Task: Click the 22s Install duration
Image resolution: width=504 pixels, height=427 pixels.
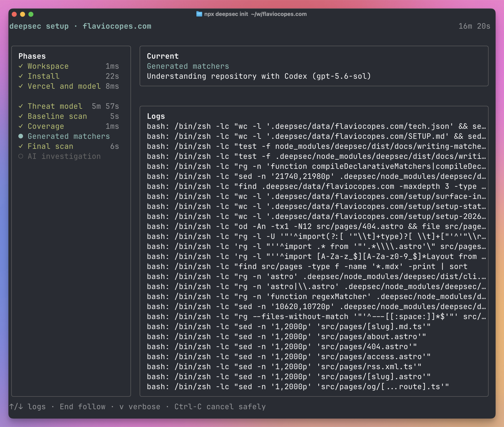Action: [112, 76]
